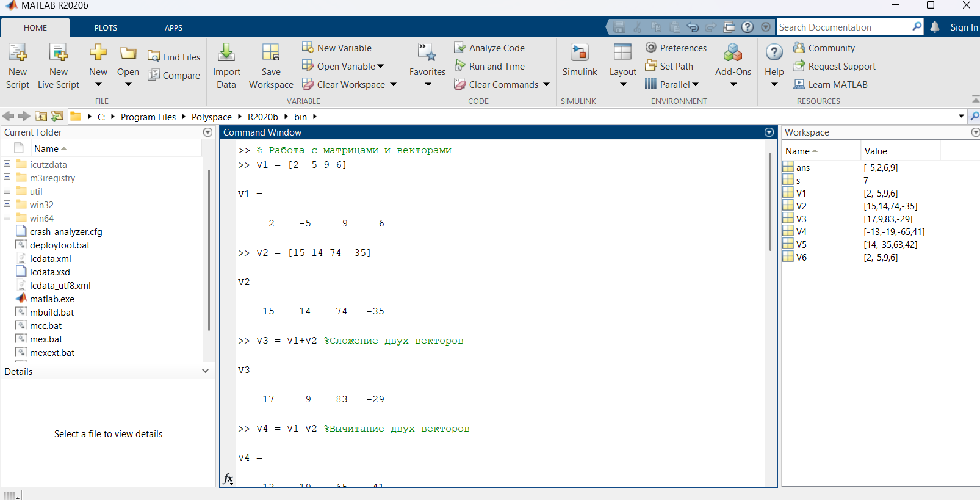980x500 pixels.
Task: Click the New plus icon
Action: click(x=98, y=53)
